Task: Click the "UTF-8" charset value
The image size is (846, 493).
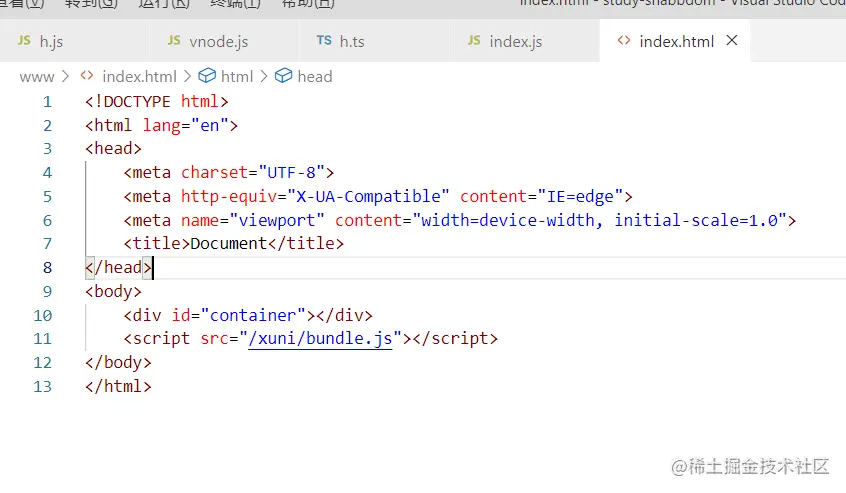Action: [291, 173]
